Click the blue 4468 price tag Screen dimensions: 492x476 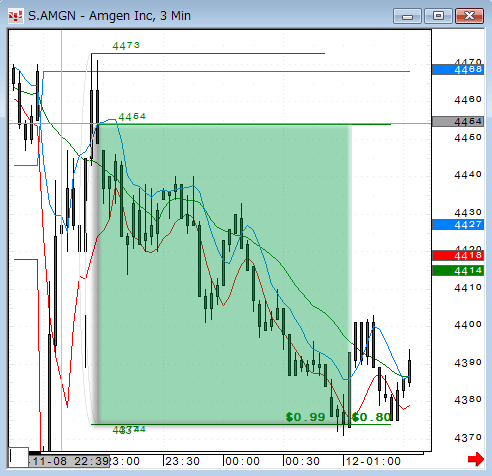(458, 69)
